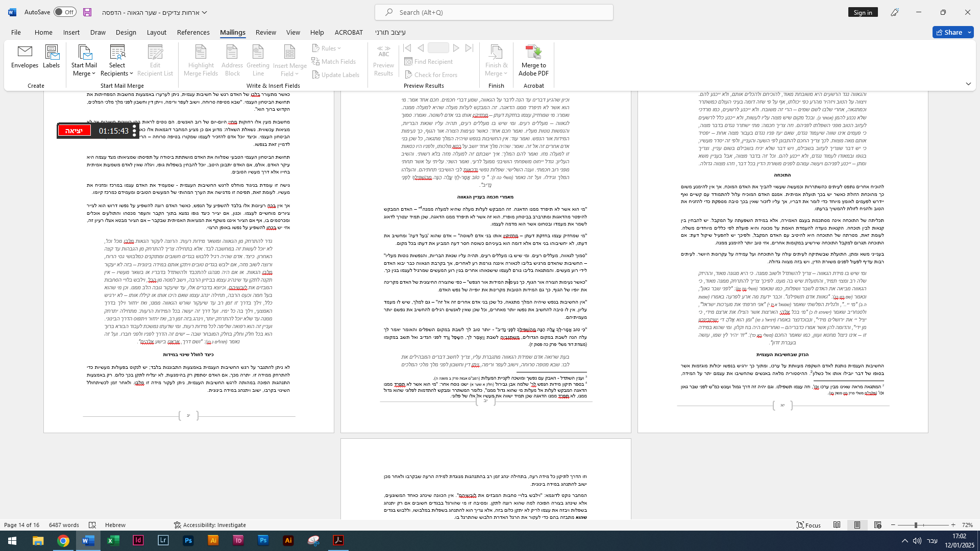980x551 pixels.
Task: Open the עיצוב תורני tab
Action: click(x=390, y=32)
